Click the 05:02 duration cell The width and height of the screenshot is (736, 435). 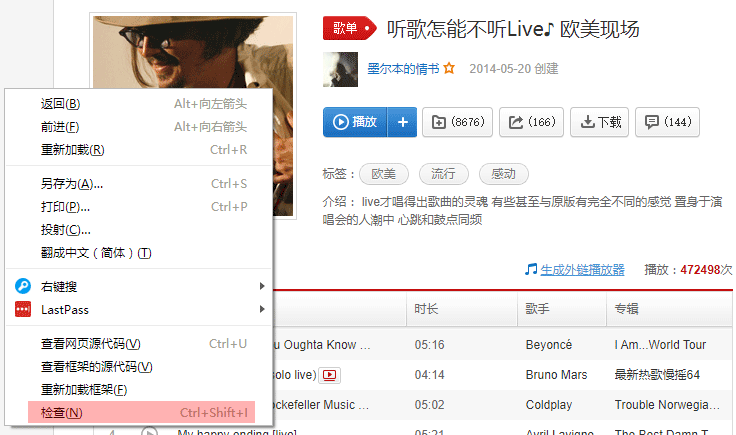point(429,405)
